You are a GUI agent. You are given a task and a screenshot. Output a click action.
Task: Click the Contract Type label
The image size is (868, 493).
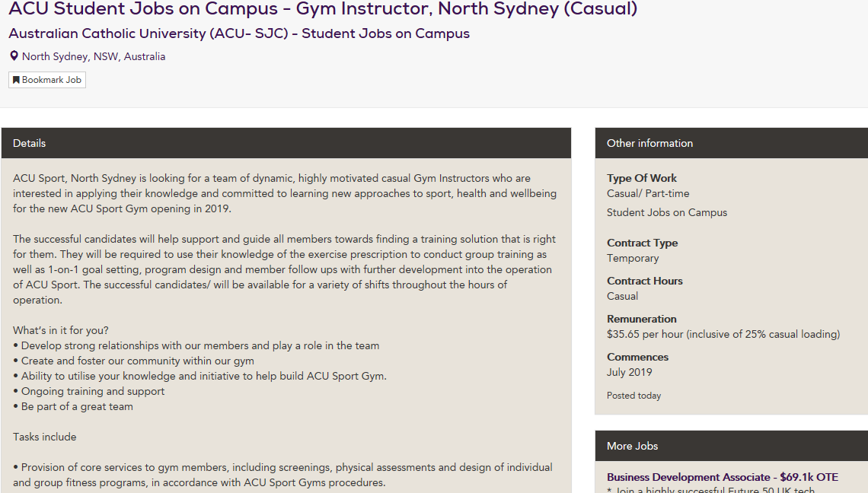tap(642, 243)
